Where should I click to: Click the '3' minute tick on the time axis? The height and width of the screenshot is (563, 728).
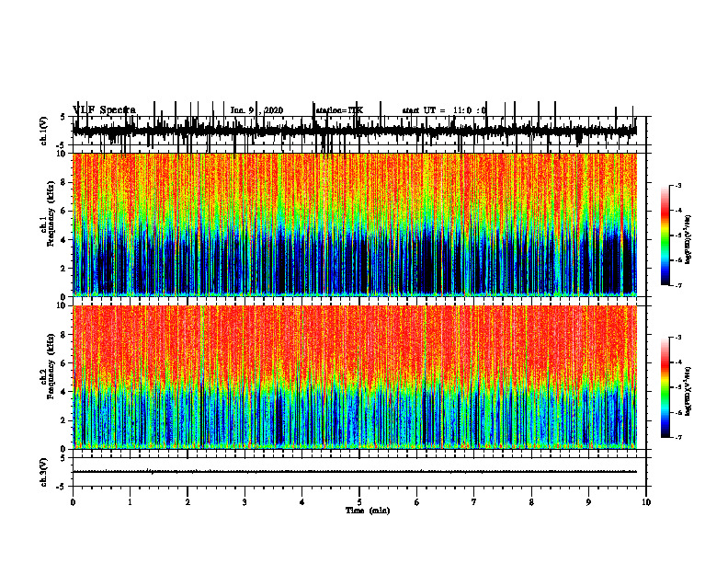[245, 502]
